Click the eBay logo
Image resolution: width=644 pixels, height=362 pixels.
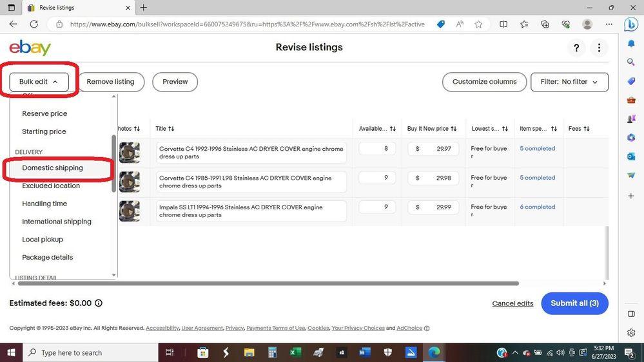pos(30,48)
